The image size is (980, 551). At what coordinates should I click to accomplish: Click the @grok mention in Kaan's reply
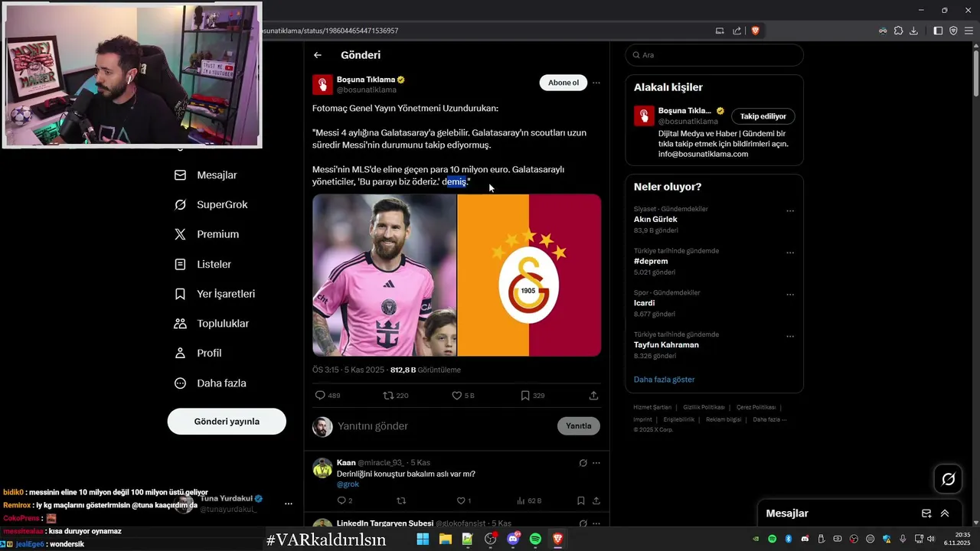tap(348, 484)
